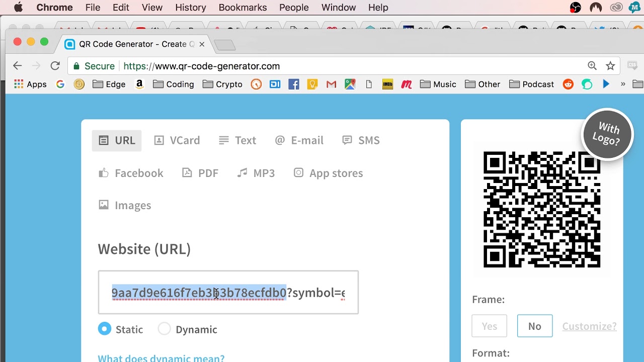Screen dimensions: 644x362
Task: Open the Gmail bookmark icon
Action: 331,84
